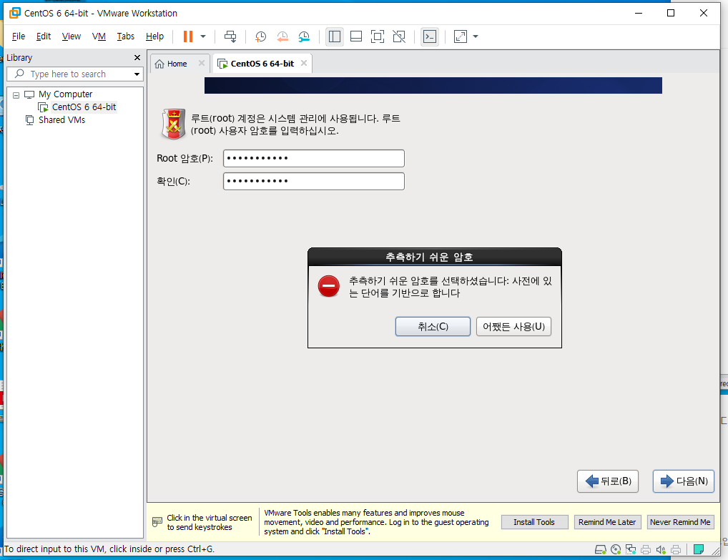This screenshot has width=728, height=560.
Task: Switch to the CentOS 6 64-bit tab
Action: [262, 64]
